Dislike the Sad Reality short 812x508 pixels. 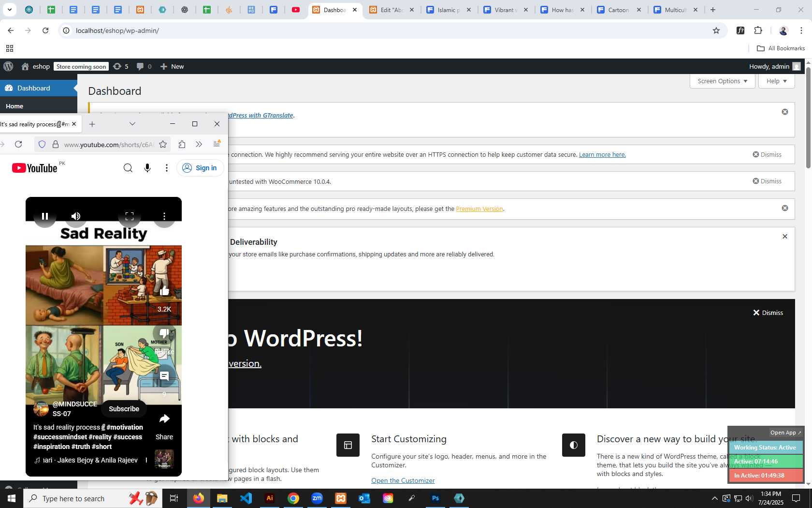pos(164,333)
